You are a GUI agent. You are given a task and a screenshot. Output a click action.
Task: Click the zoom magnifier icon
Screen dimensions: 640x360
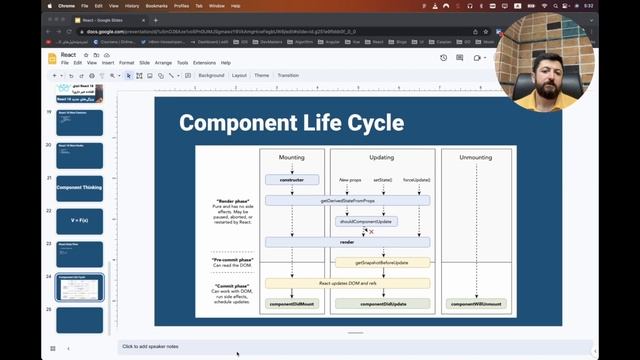pos(112,76)
